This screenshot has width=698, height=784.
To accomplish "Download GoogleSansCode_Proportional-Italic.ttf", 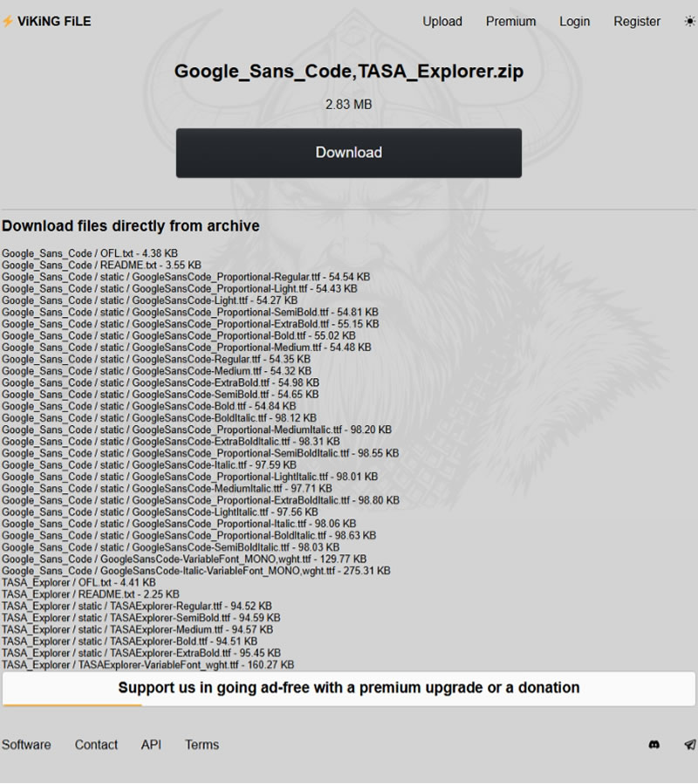I will pyautogui.click(x=179, y=524).
